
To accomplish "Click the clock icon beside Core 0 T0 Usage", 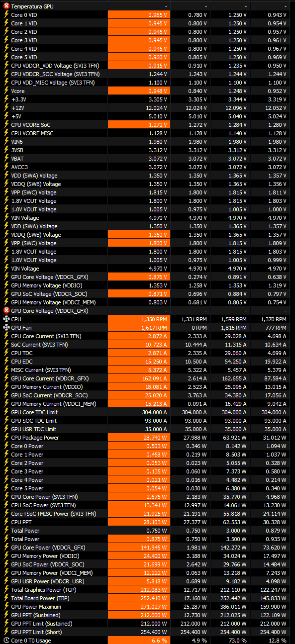I will click(x=6, y=641).
